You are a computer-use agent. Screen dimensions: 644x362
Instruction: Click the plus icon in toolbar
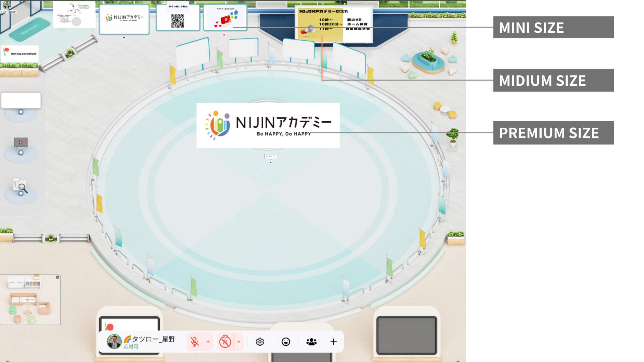333,342
